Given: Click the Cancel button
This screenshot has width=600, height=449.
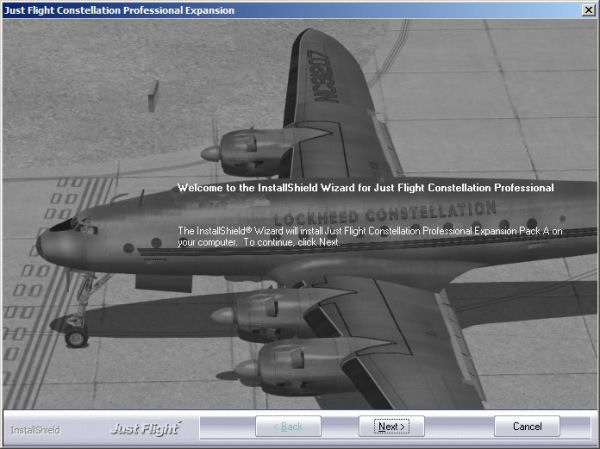Looking at the screenshot, I should [527, 426].
